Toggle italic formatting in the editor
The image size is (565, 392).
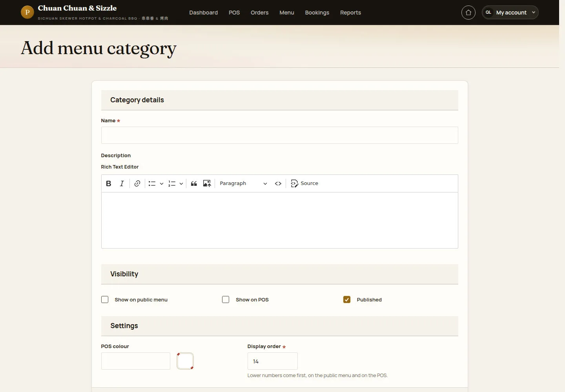coord(122,183)
